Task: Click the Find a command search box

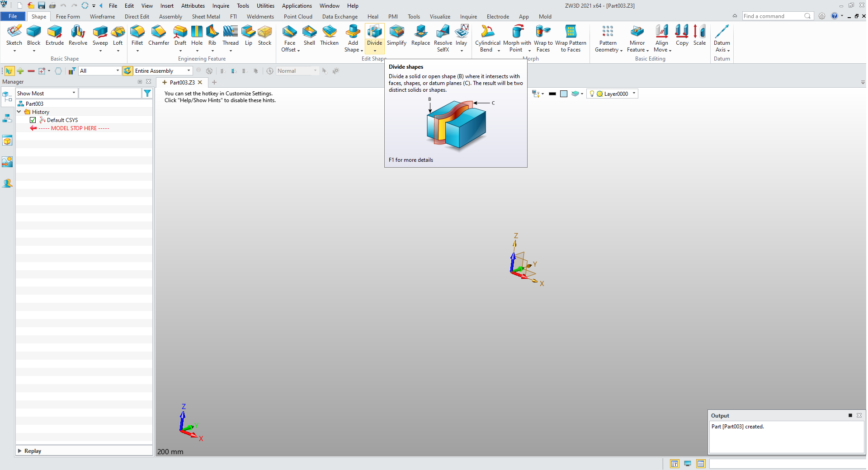Action: click(x=773, y=16)
